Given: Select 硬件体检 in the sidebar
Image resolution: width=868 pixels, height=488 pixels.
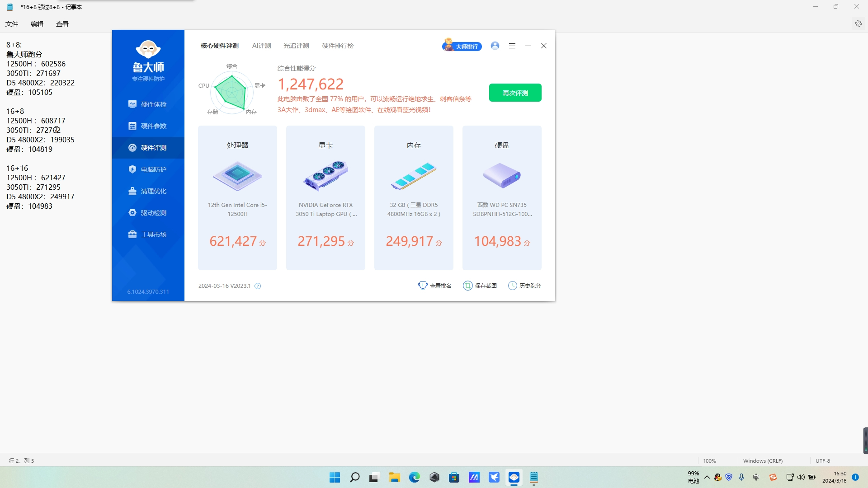Looking at the screenshot, I should [x=148, y=104].
